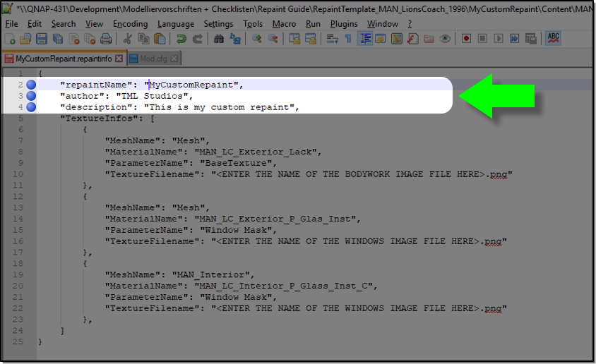Click the Undo green arrow icon

pyautogui.click(x=182, y=39)
